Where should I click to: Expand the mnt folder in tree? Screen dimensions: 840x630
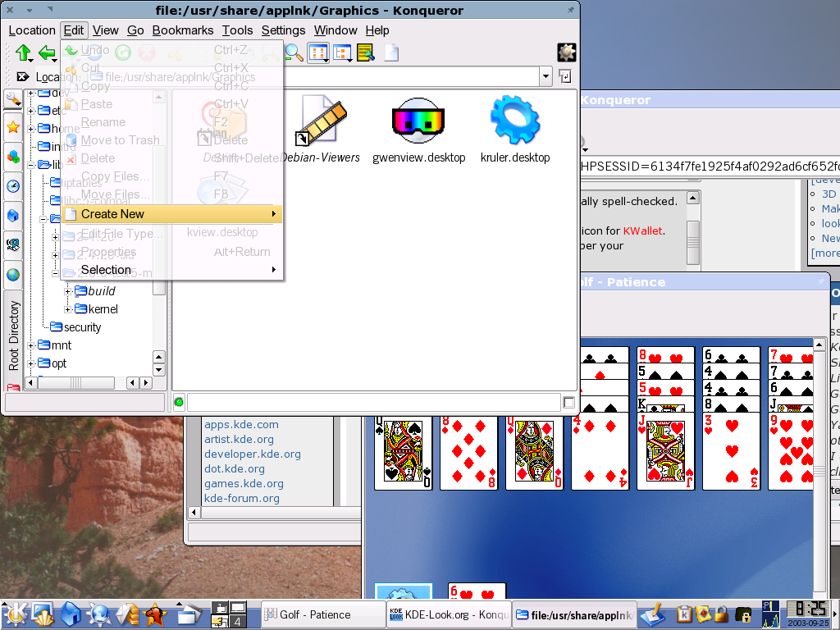pyautogui.click(x=31, y=345)
